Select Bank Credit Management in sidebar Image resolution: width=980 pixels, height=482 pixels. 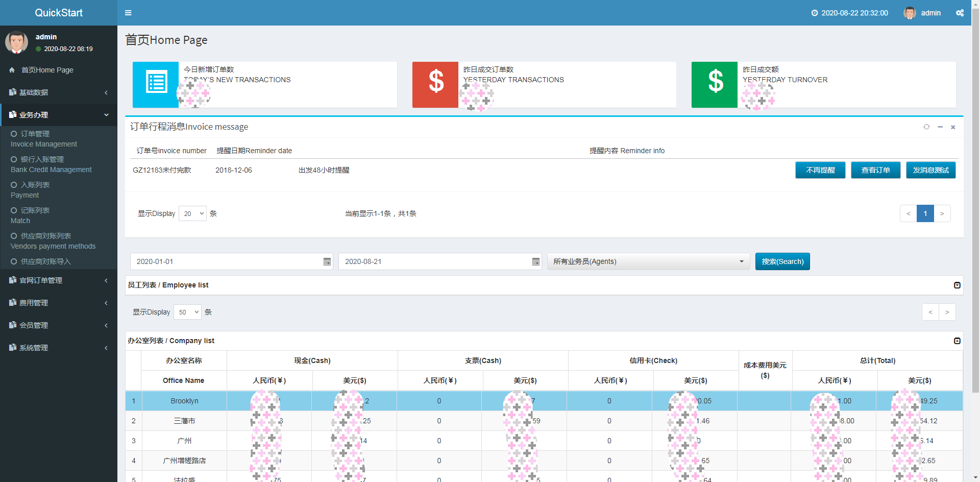51,164
